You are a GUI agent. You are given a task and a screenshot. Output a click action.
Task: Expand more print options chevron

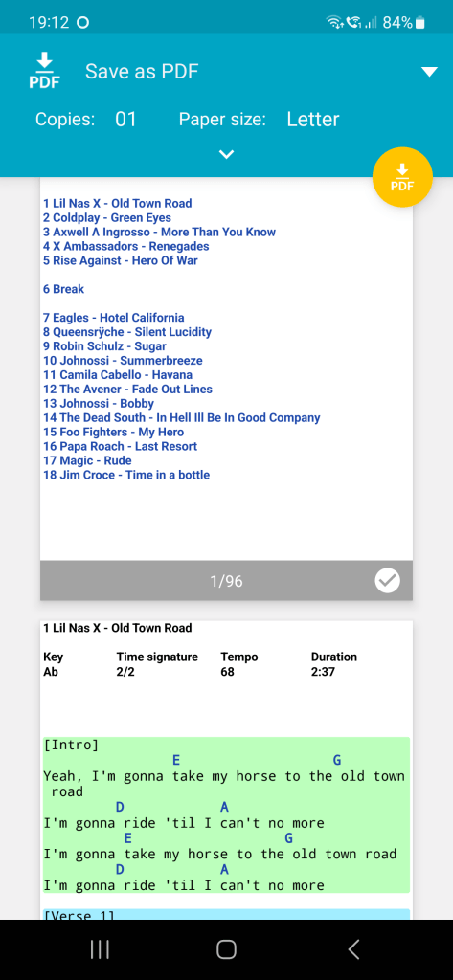pos(226,154)
